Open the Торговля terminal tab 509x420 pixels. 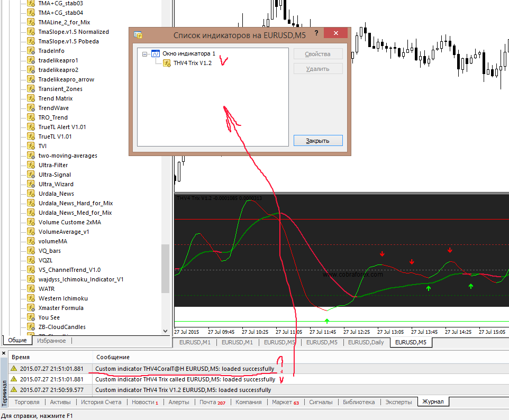27,402
